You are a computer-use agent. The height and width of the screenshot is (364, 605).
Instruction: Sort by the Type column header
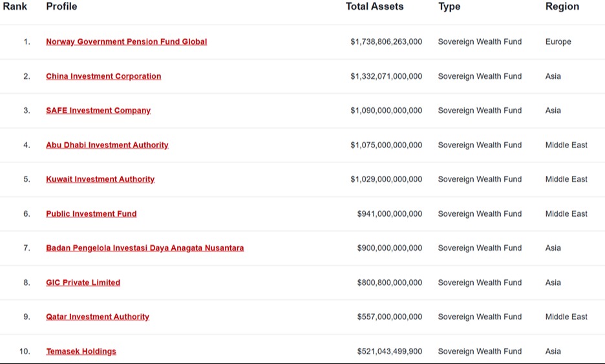449,7
